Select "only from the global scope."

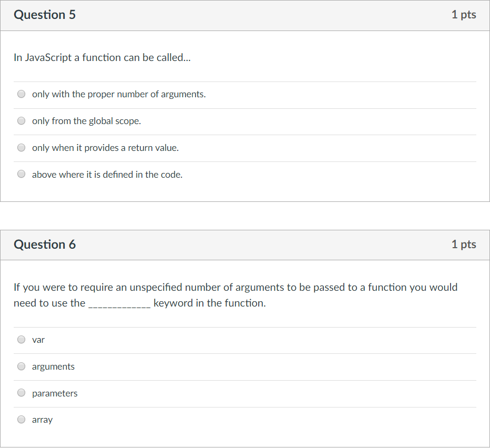[21, 120]
